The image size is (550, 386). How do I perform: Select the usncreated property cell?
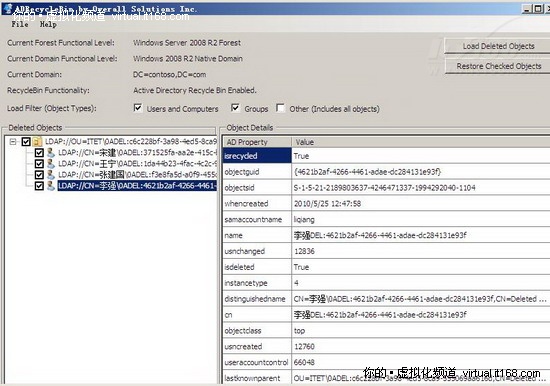[257, 346]
